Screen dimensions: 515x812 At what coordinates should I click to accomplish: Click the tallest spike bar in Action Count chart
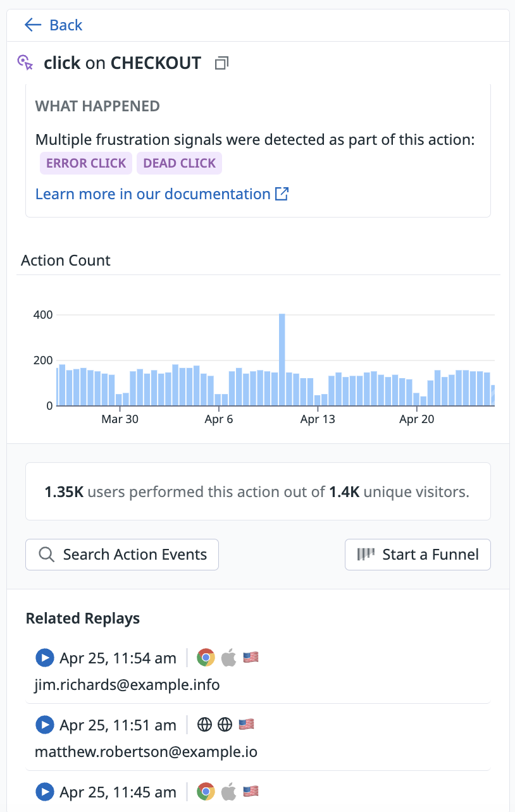(x=282, y=359)
